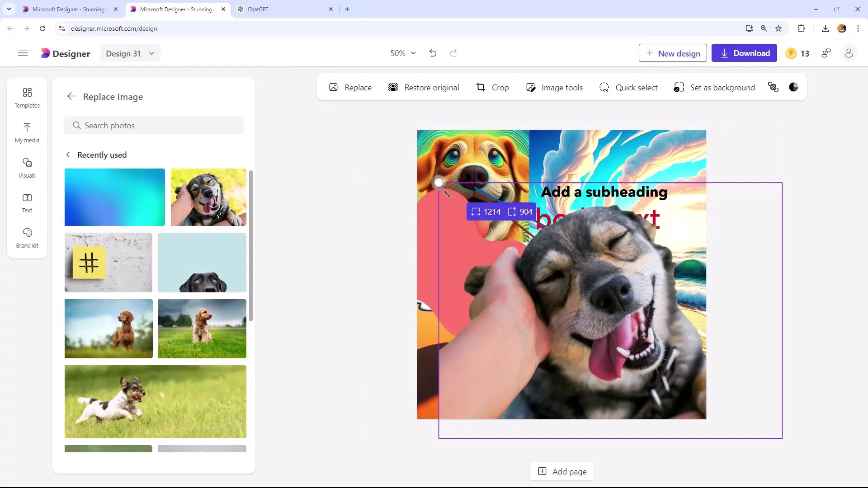Image resolution: width=868 pixels, height=488 pixels.
Task: Expand the Design 31 dropdown
Action: pyautogui.click(x=151, y=53)
